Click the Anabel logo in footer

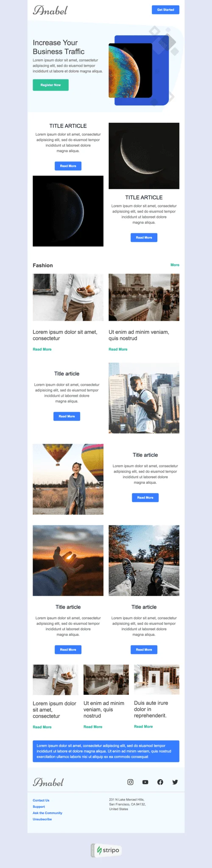(48, 782)
